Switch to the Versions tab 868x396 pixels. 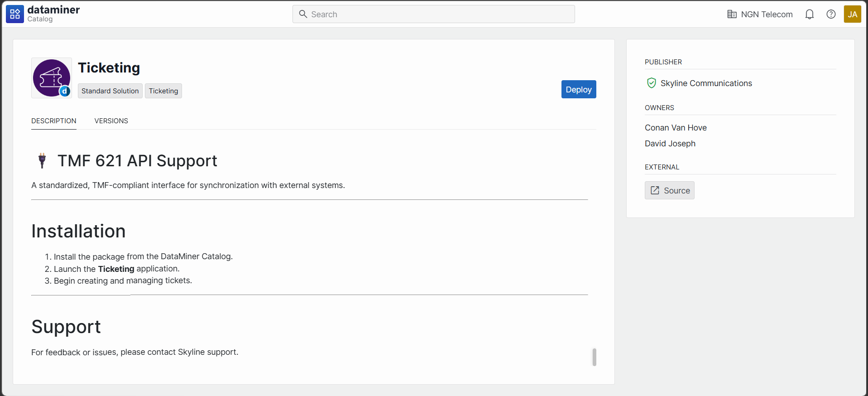tap(111, 121)
